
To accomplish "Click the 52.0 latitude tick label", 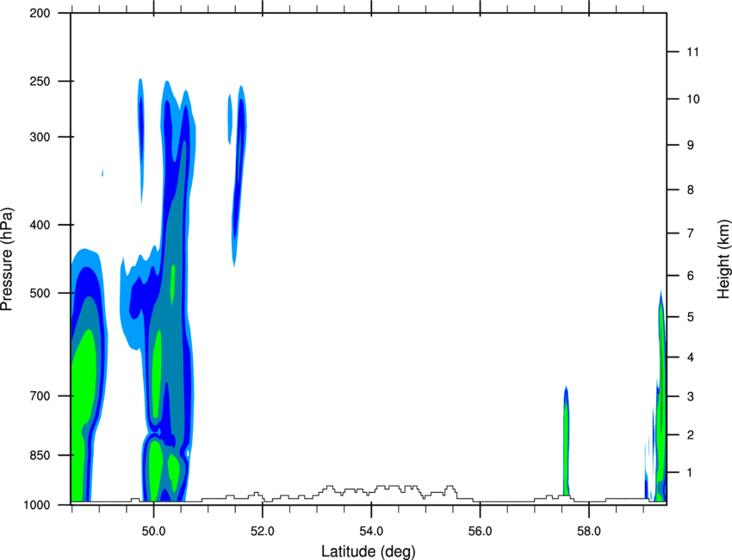I will pos(263,531).
